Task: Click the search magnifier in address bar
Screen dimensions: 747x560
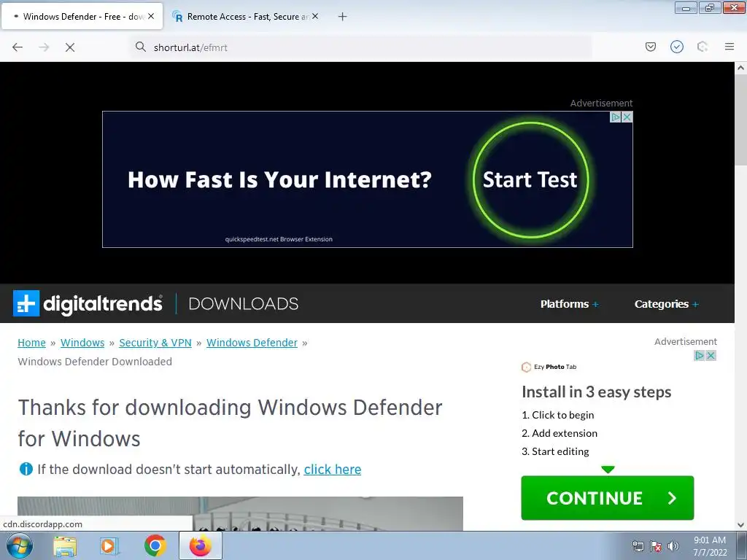Action: pos(141,47)
